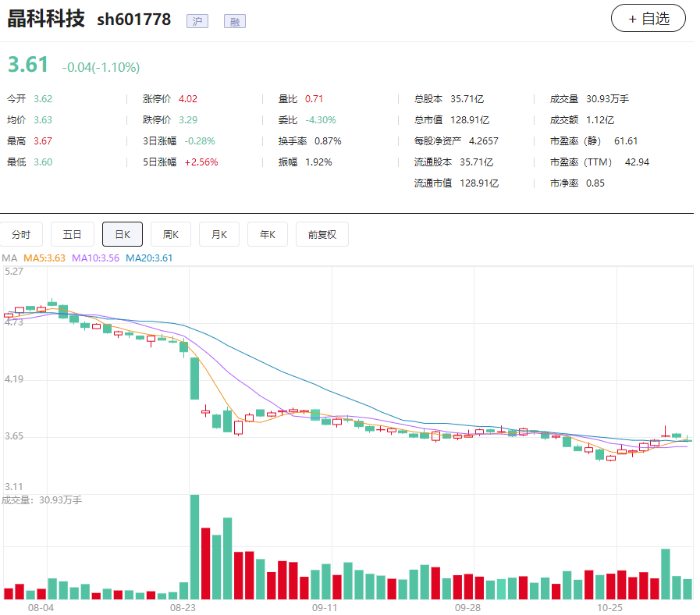Click the 4.19 price axis label
Image resolution: width=700 pixels, height=615 pixels.
14,379
